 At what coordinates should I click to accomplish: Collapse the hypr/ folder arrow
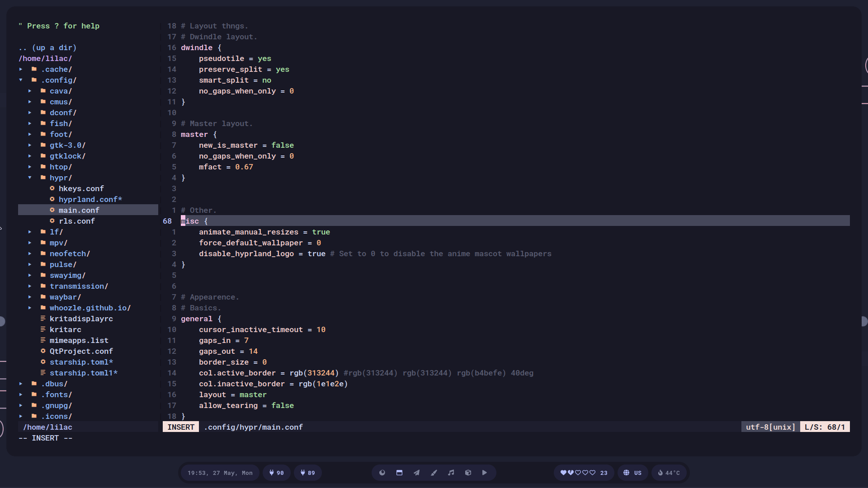(30, 178)
